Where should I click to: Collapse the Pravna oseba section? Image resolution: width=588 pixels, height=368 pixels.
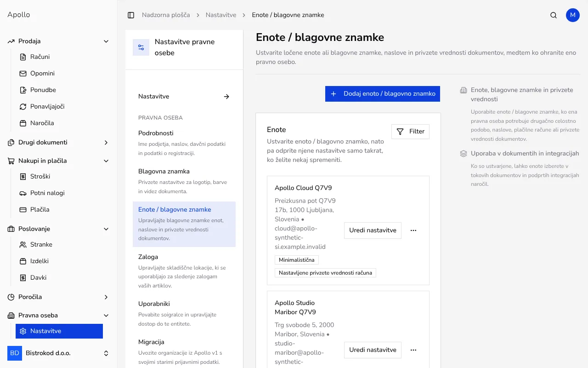59,316
